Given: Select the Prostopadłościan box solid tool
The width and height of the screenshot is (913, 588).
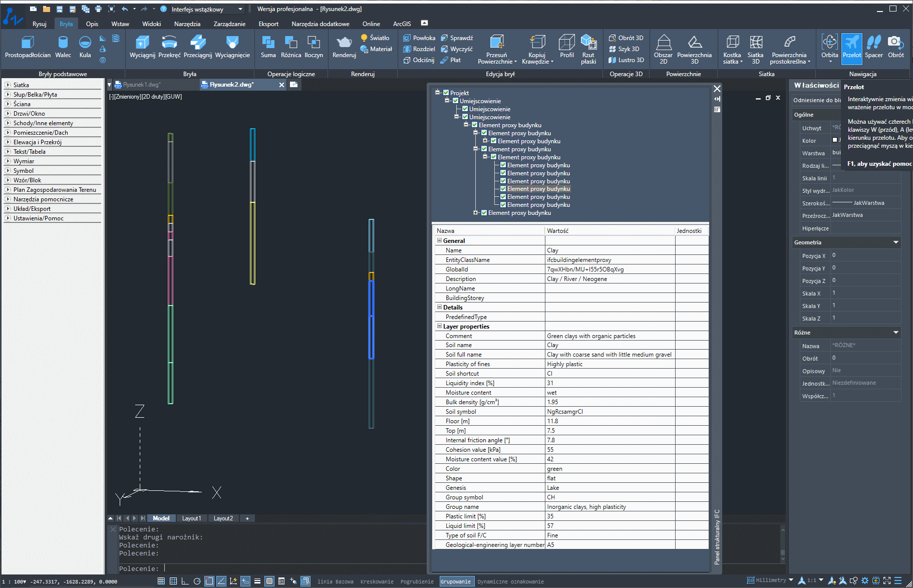Looking at the screenshot, I should (28, 47).
